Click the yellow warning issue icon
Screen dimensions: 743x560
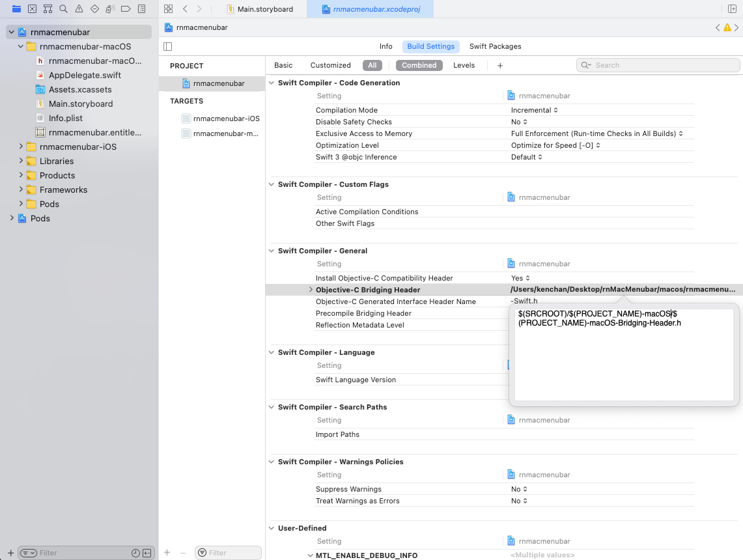coord(727,27)
